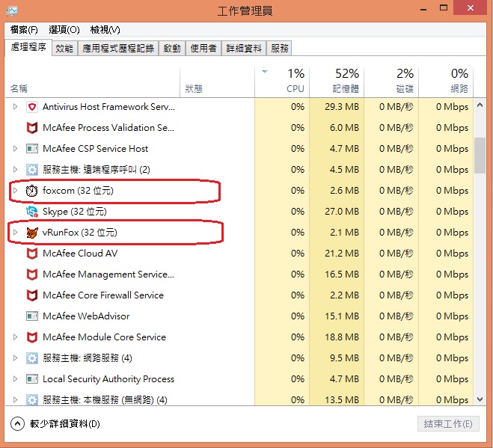
Task: Select the McAfee Cloud AV row name
Action: 80,254
